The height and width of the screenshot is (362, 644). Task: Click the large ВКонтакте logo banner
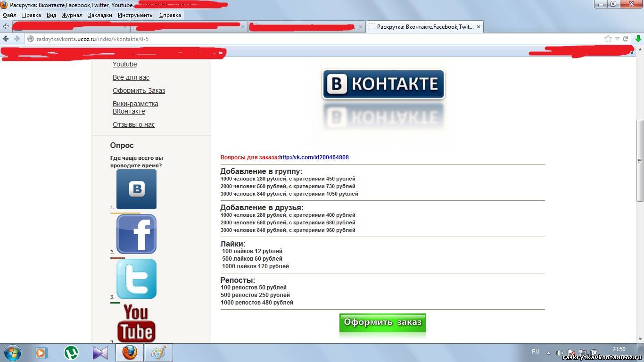383,84
